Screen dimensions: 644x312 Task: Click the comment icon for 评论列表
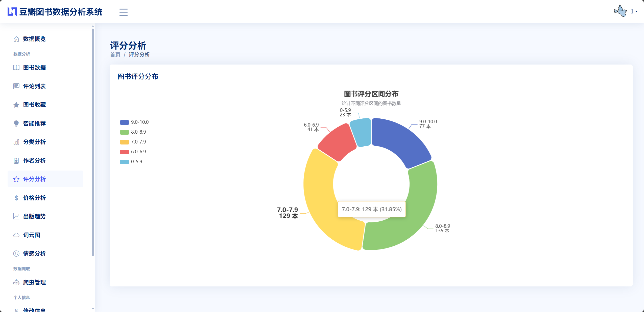coord(16,86)
